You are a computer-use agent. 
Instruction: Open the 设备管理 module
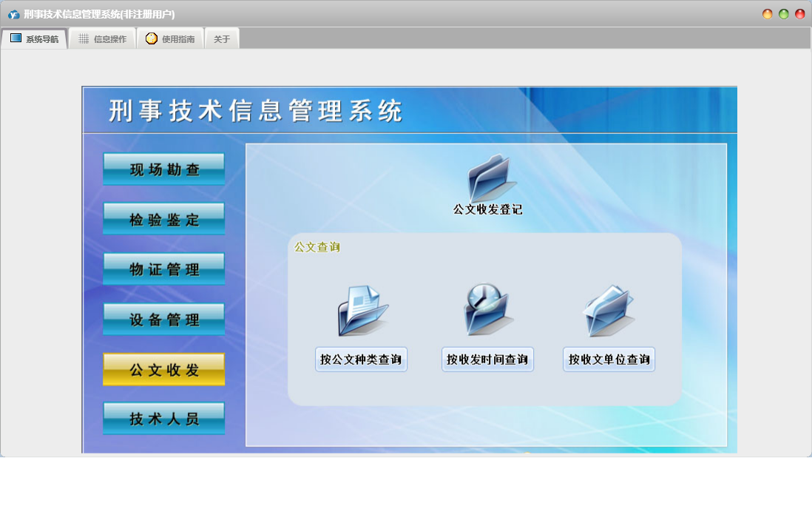[163, 319]
